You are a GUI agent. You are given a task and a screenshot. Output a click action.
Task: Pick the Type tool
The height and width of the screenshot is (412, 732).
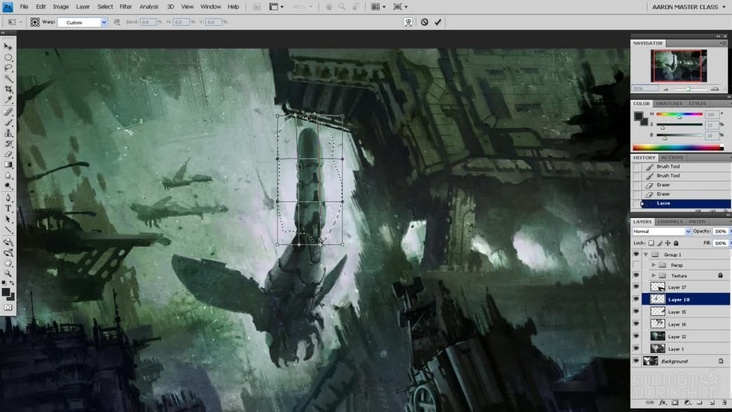[9, 206]
